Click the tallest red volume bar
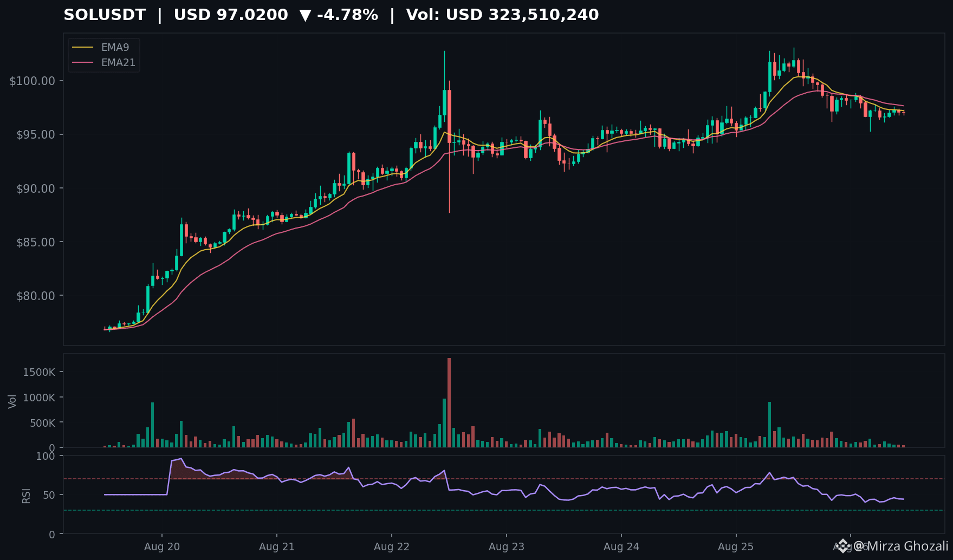The image size is (953, 560). pyautogui.click(x=449, y=402)
